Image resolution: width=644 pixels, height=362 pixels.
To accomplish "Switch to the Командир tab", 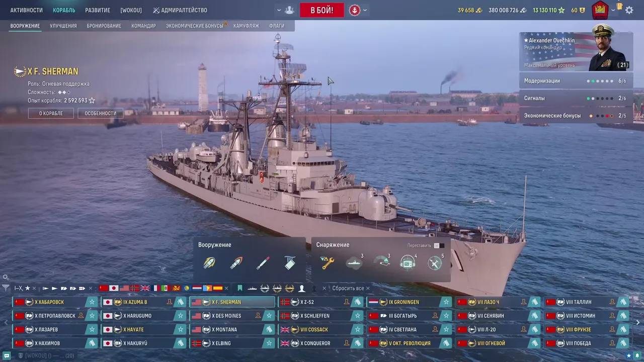I will click(x=144, y=26).
